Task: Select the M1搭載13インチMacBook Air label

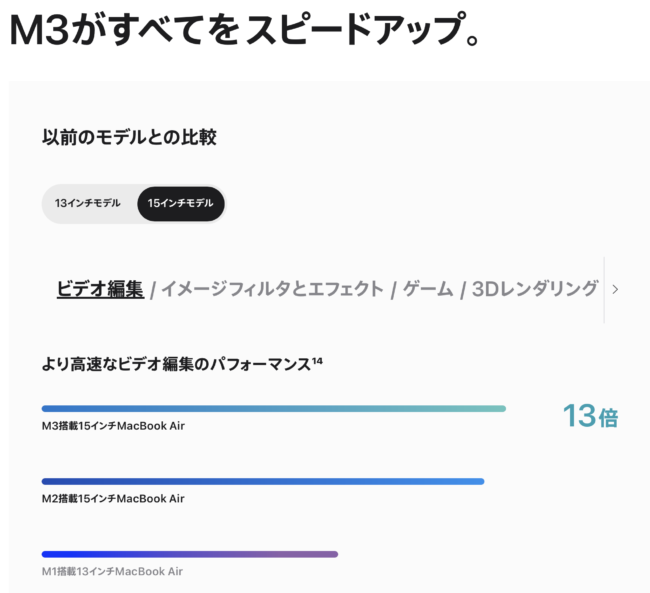Action: tap(112, 571)
